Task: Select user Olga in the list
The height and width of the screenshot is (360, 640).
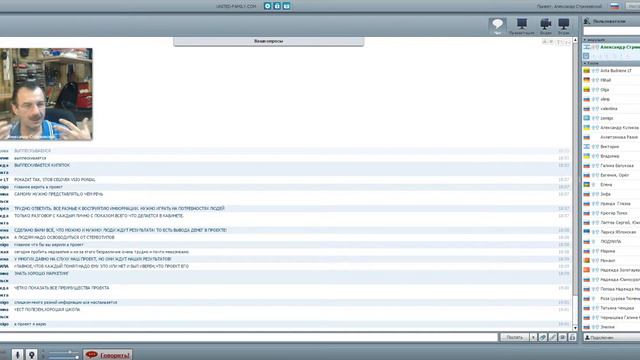Action: [x=604, y=90]
